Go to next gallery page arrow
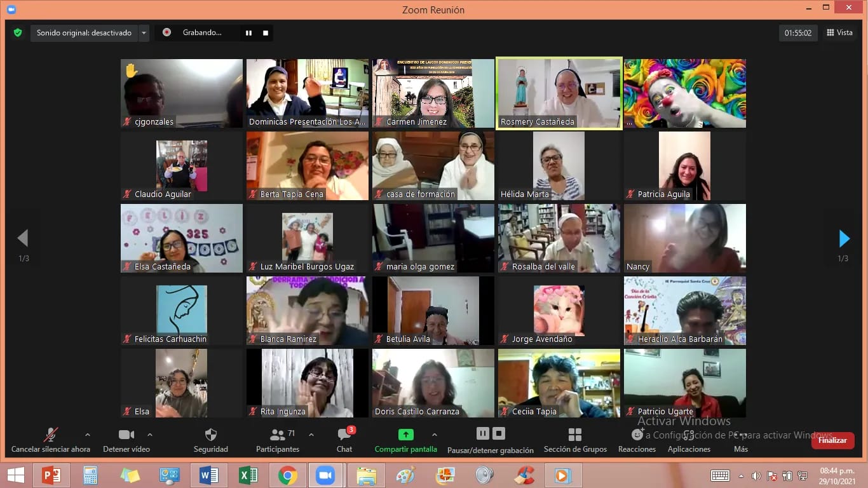 (844, 238)
